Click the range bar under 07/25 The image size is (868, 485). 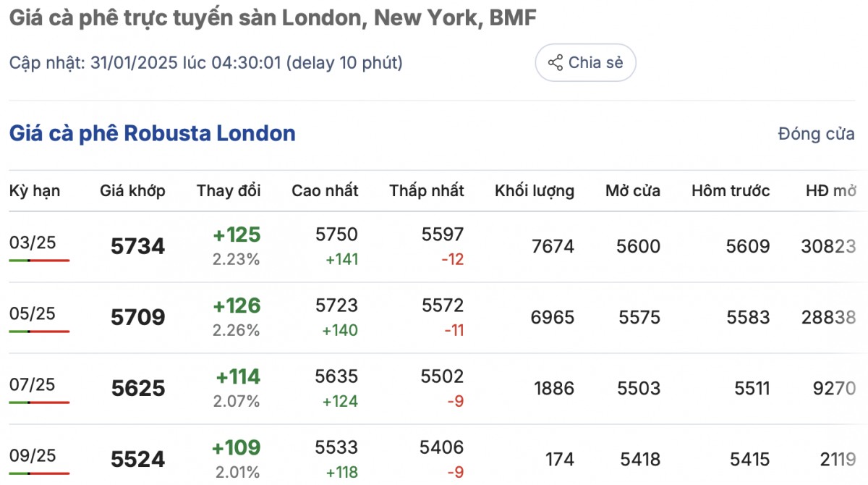(39, 402)
